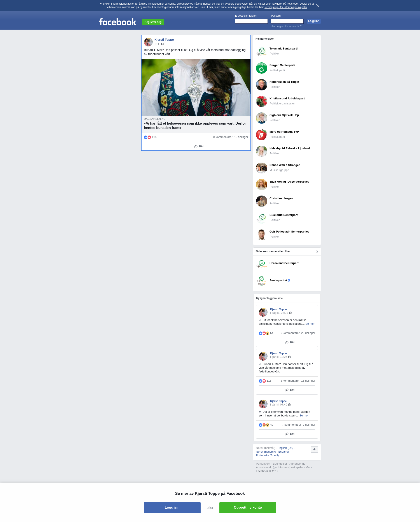The height and width of the screenshot is (522, 420).
Task: Switch language to Português (Brasil)
Action: tap(267, 455)
